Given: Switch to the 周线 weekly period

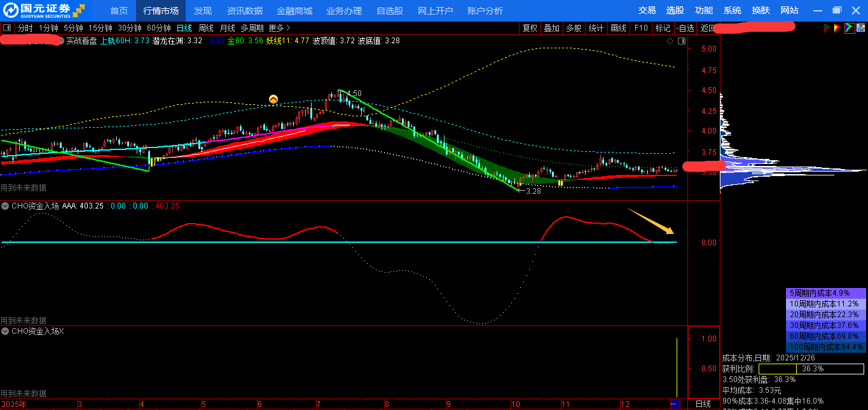Looking at the screenshot, I should click(x=206, y=28).
